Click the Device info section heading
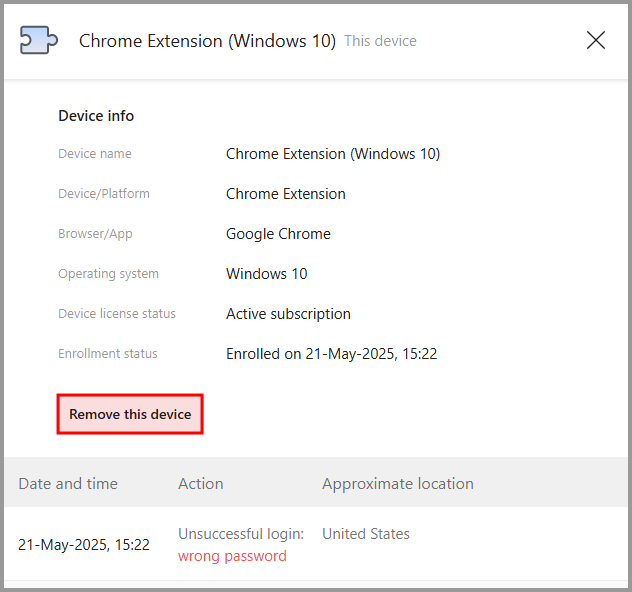Image resolution: width=632 pixels, height=592 pixels. pos(96,116)
